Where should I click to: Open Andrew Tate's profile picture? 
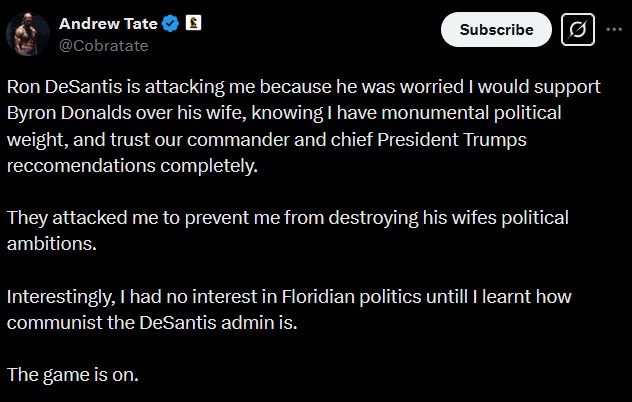(x=28, y=34)
